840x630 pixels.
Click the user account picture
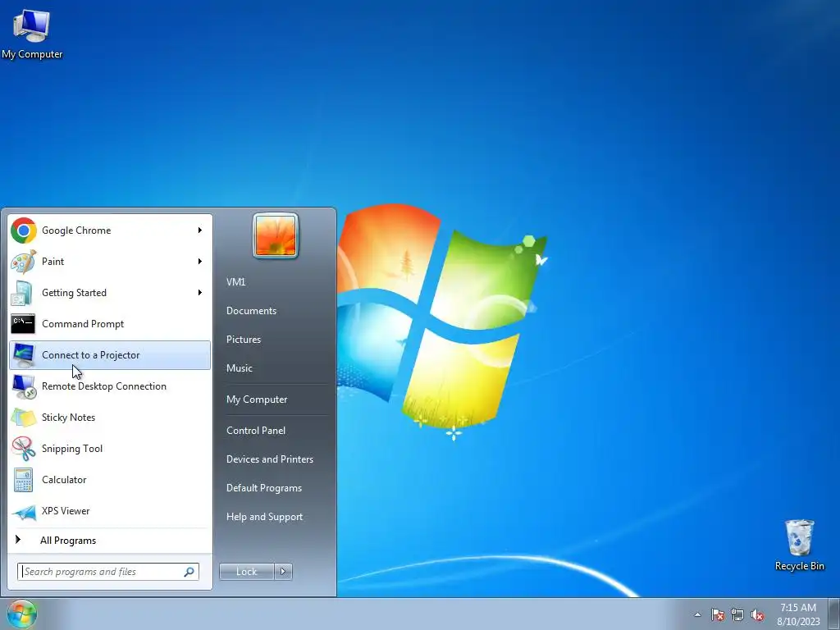276,235
